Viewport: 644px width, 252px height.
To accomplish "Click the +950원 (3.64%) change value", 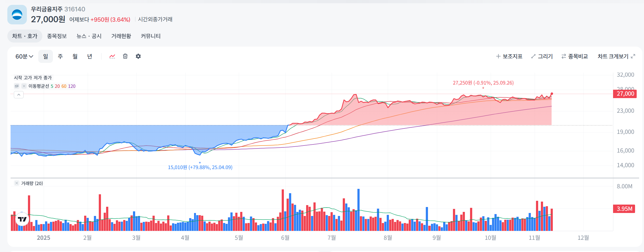I will click(110, 20).
